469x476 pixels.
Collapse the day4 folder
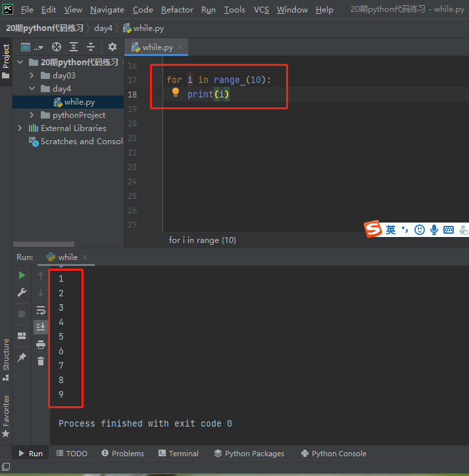pos(32,89)
